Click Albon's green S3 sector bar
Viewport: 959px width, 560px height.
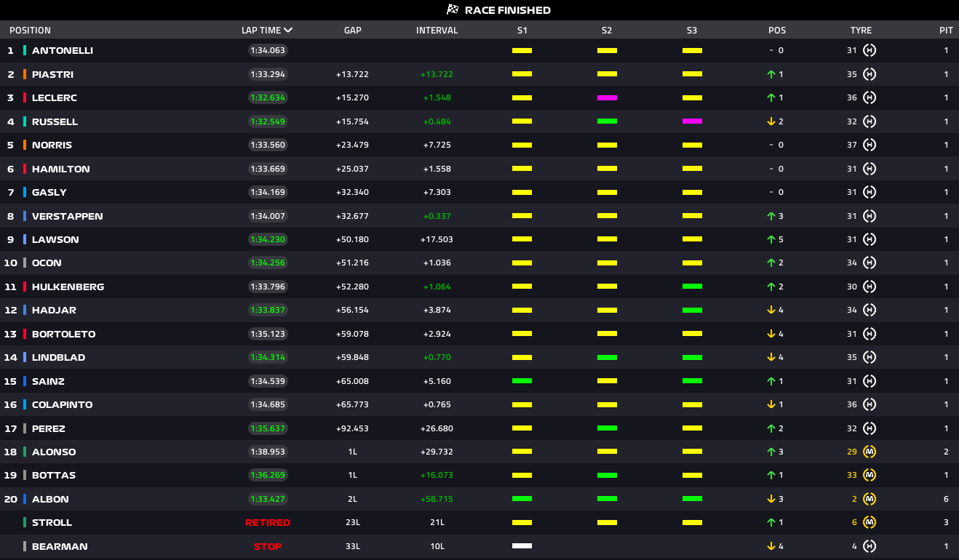click(x=692, y=499)
